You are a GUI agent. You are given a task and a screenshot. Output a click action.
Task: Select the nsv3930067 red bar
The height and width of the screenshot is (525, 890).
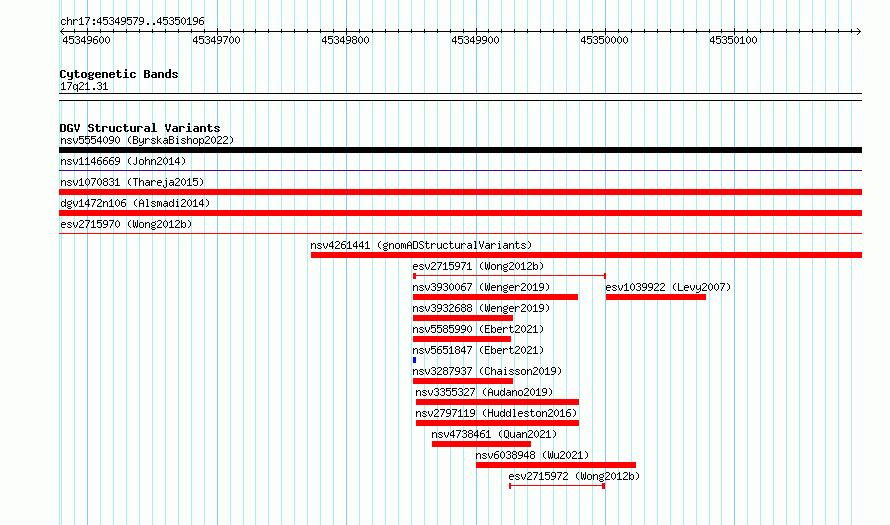pos(495,297)
